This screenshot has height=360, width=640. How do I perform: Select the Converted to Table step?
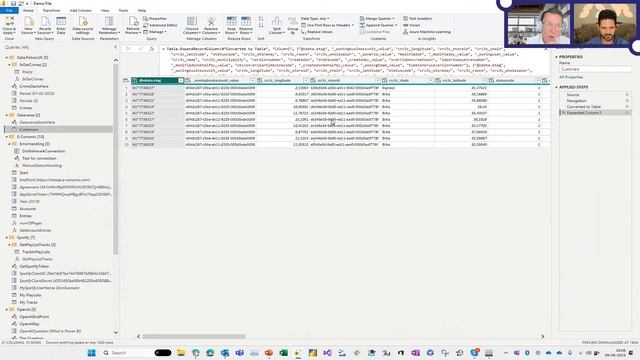coord(584,107)
